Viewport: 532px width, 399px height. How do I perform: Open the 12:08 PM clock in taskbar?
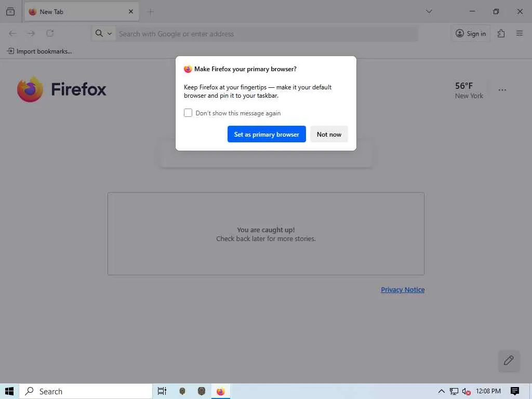tap(488, 391)
